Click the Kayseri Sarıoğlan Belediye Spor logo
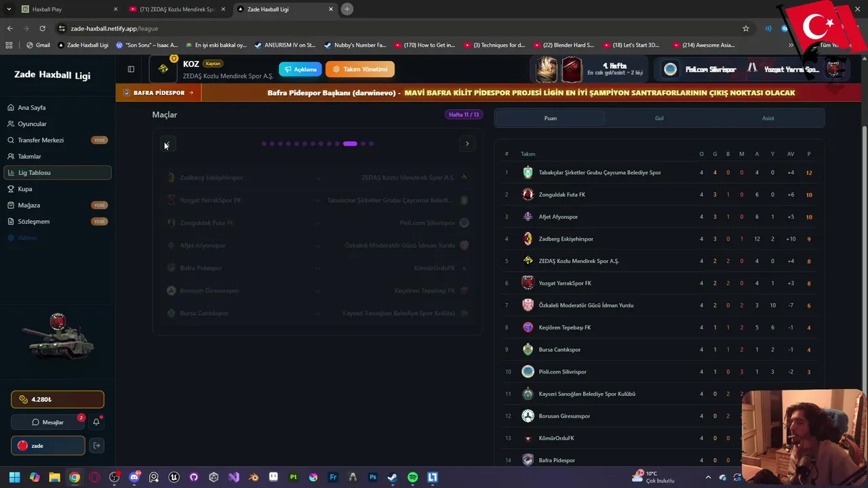The width and height of the screenshot is (868, 488). pyautogui.click(x=528, y=394)
